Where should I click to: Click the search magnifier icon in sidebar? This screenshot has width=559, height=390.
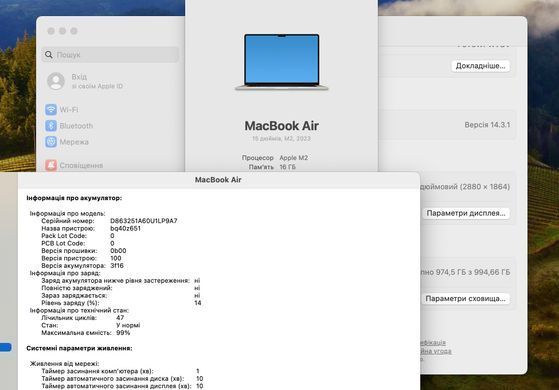click(x=49, y=55)
